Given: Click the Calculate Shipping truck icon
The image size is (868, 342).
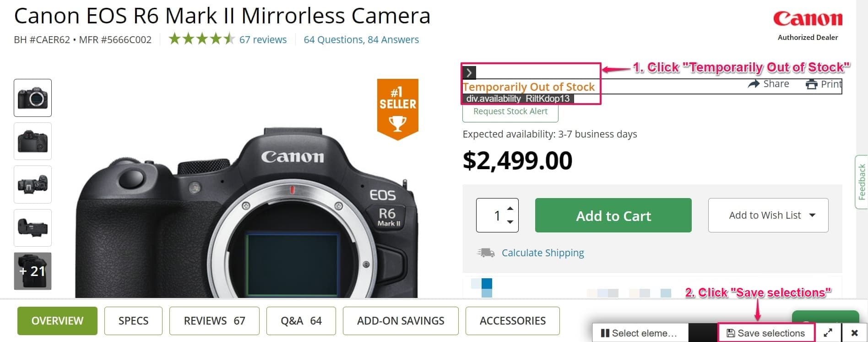Looking at the screenshot, I should [486, 252].
